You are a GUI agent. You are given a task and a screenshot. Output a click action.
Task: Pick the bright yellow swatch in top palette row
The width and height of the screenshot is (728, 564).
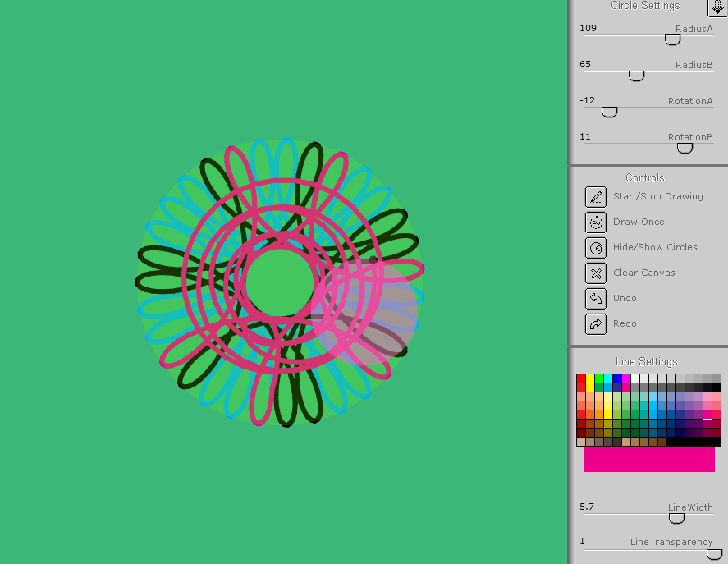coord(589,378)
